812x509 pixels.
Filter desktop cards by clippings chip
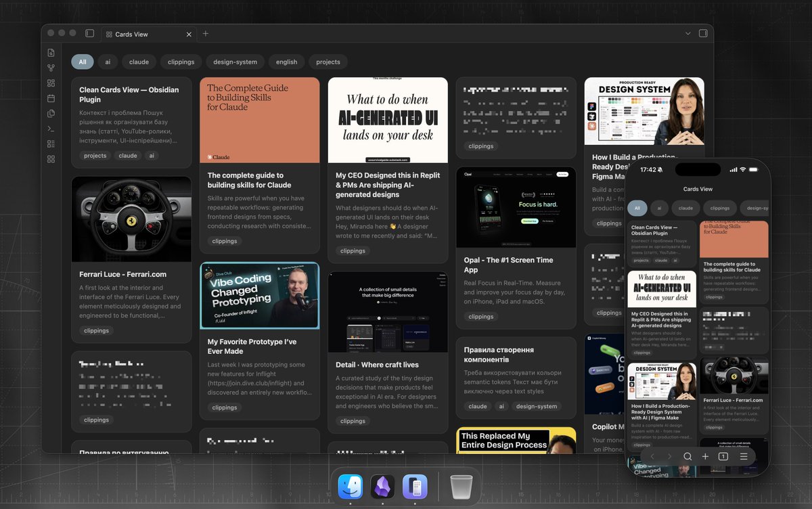click(x=181, y=62)
